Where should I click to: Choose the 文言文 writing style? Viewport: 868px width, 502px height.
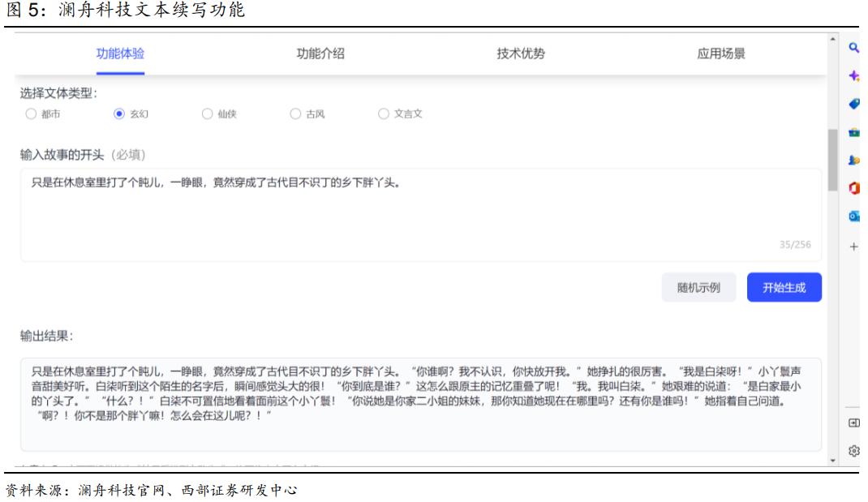382,112
